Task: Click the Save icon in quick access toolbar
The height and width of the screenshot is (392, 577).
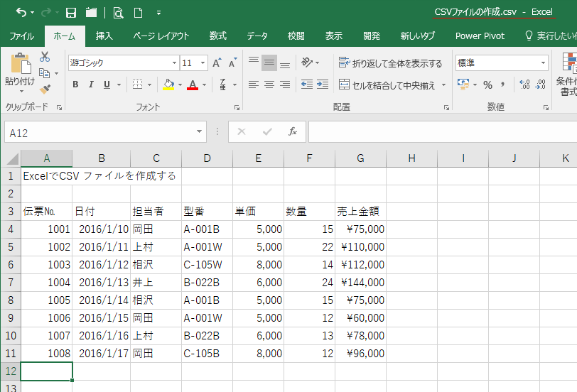Action: (x=71, y=13)
